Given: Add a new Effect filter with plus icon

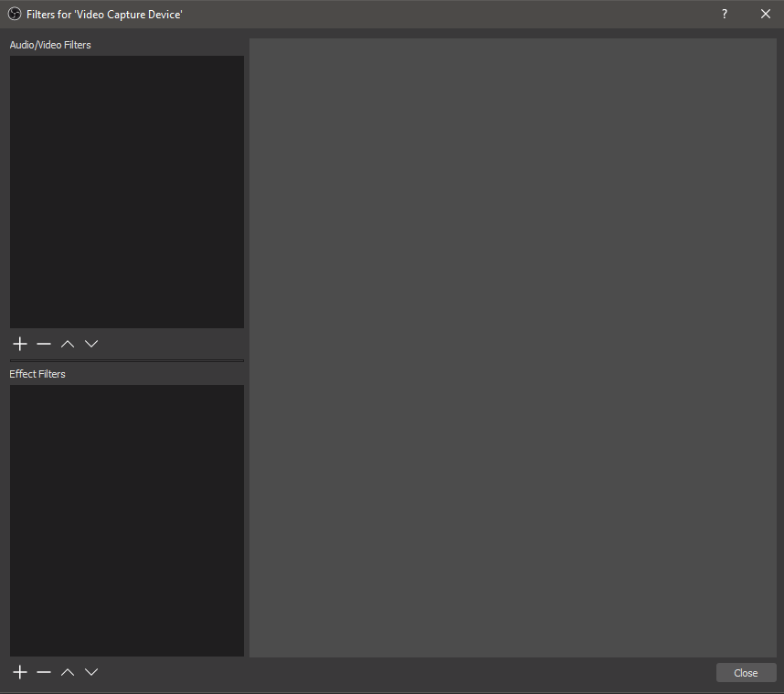Looking at the screenshot, I should (x=20, y=672).
